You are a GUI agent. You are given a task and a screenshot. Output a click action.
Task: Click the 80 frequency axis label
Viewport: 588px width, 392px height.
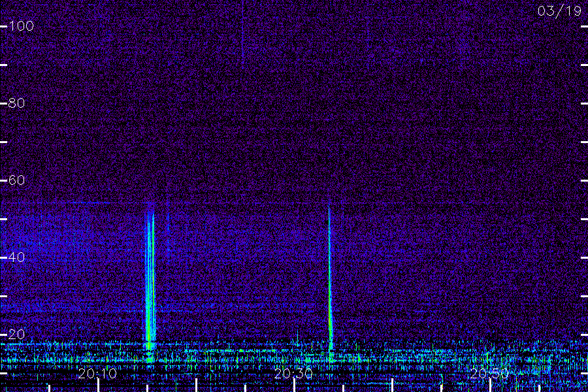(x=16, y=103)
